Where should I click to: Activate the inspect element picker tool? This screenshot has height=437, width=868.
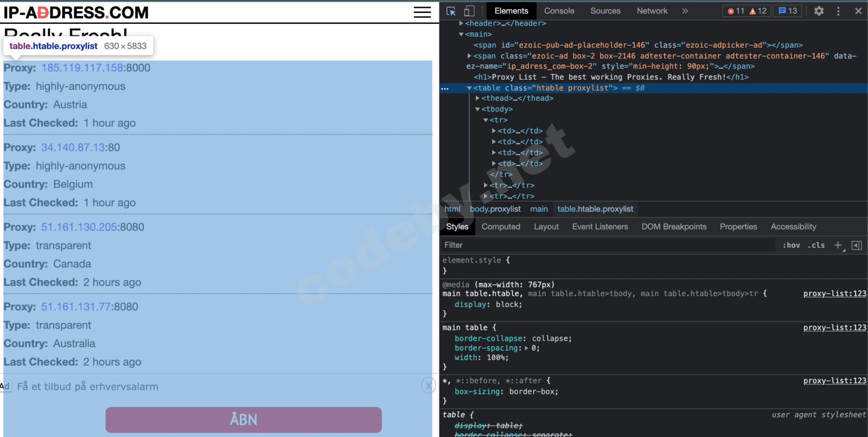click(451, 11)
